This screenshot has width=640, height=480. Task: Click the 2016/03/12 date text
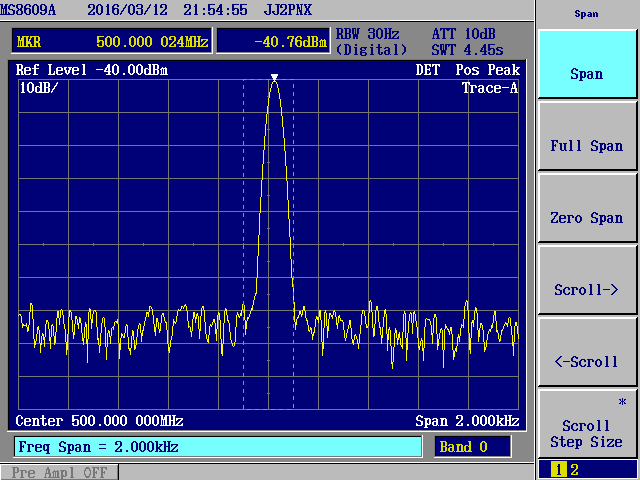pyautogui.click(x=127, y=10)
